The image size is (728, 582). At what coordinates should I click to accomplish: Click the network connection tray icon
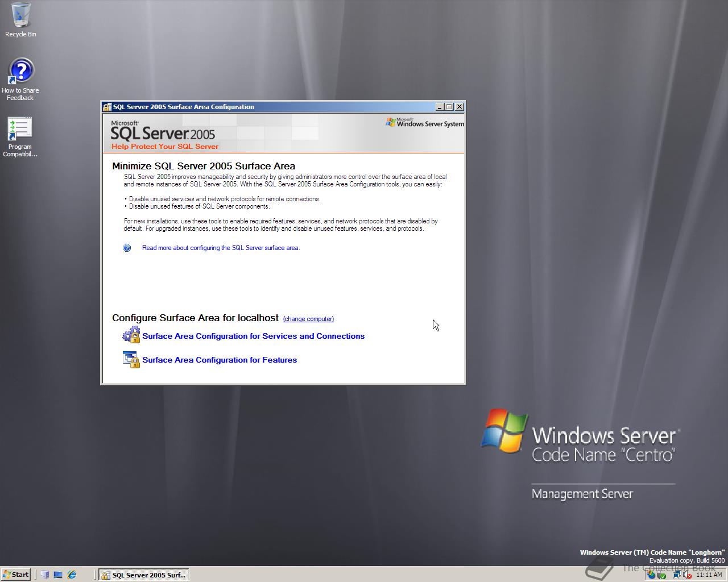click(x=677, y=575)
